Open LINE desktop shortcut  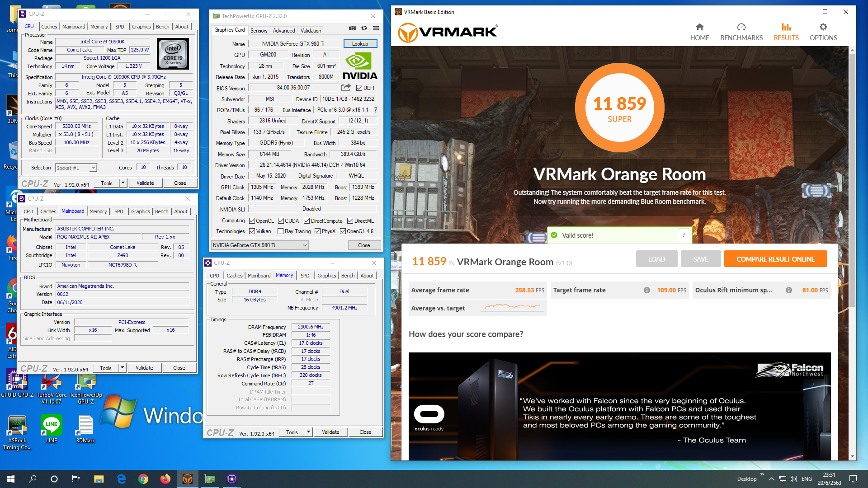coord(52,429)
